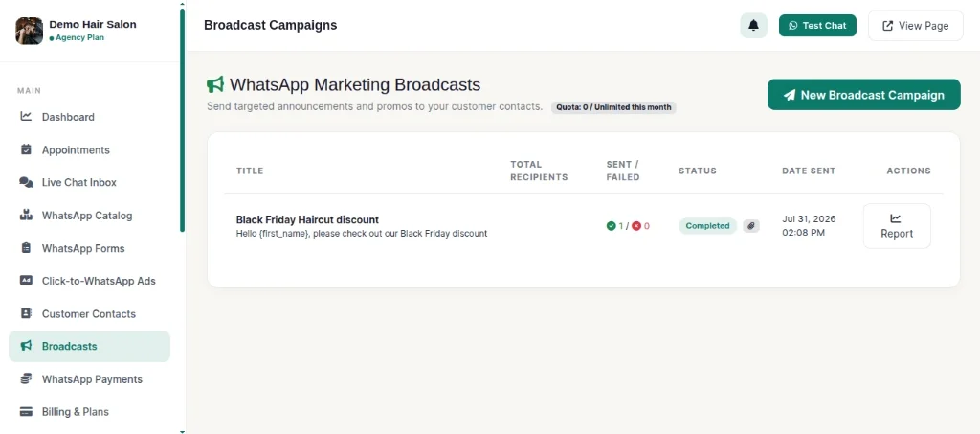Click the Customer Contacts address book icon
This screenshot has width=980, height=434.
(26, 313)
